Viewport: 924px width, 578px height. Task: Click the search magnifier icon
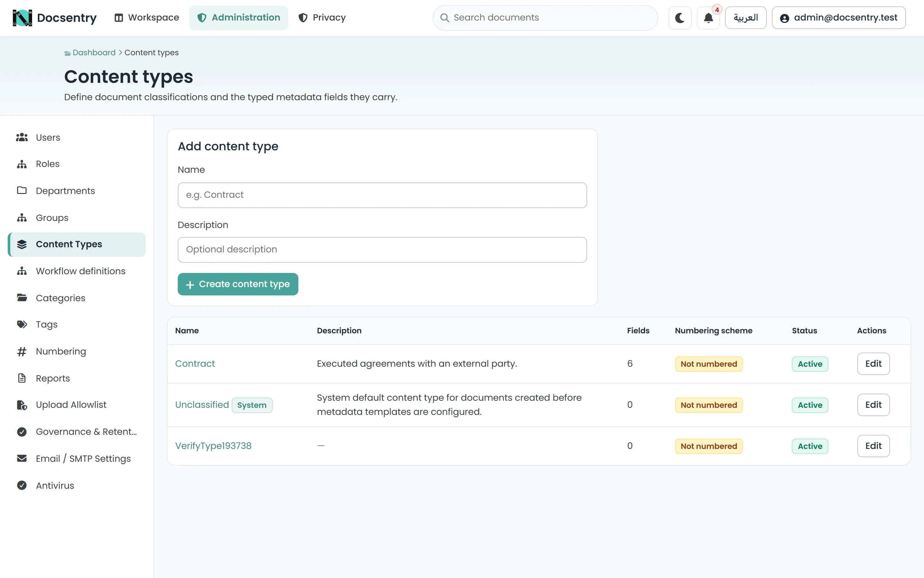[x=444, y=18]
